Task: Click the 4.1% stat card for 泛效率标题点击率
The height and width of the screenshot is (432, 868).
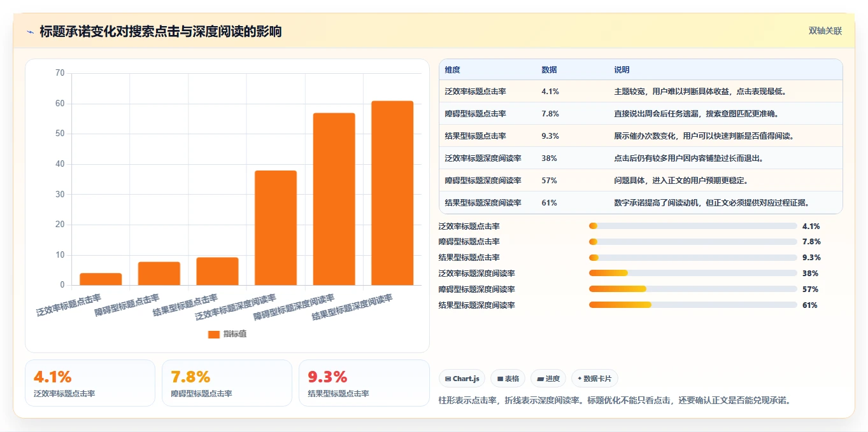Action: click(x=90, y=383)
